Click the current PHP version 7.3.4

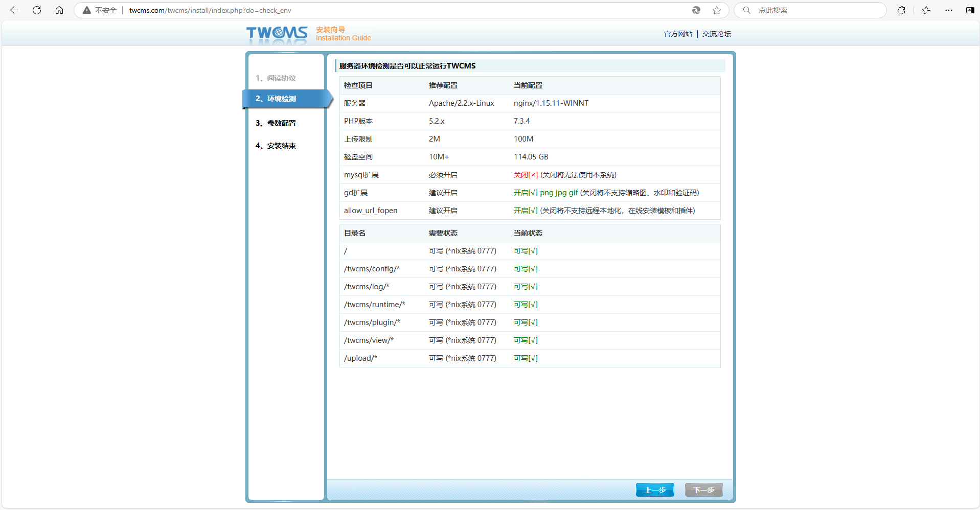pos(522,121)
